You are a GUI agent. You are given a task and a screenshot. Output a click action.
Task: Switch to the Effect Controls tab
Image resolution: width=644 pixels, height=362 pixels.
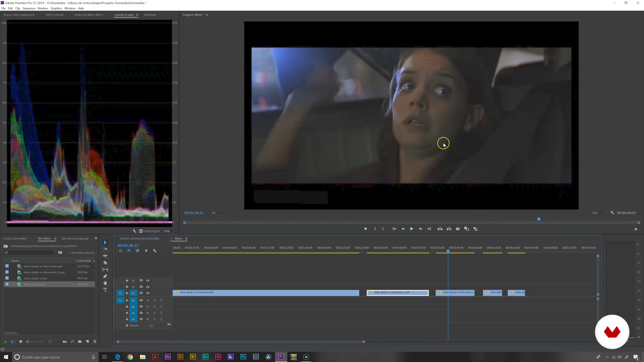(x=55, y=15)
